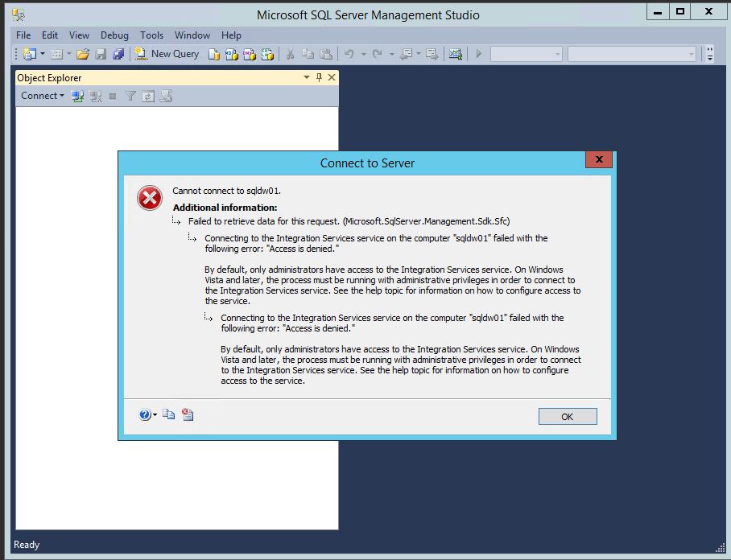Click the Redo arrow icon

(x=378, y=54)
